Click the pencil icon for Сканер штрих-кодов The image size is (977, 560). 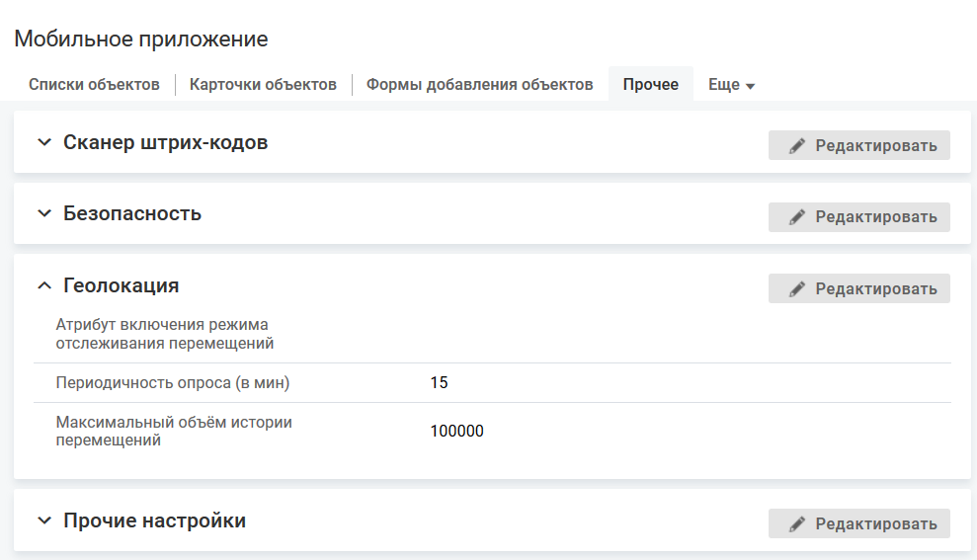[797, 146]
